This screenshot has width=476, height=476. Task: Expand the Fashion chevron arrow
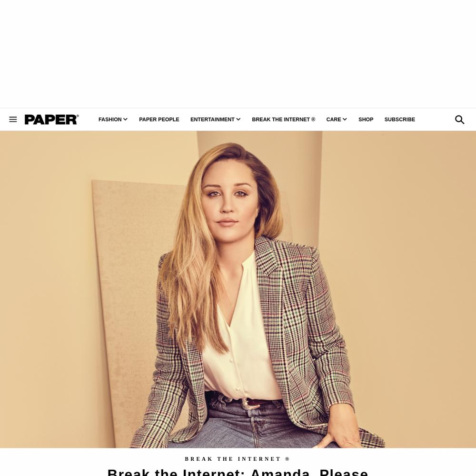(x=125, y=119)
